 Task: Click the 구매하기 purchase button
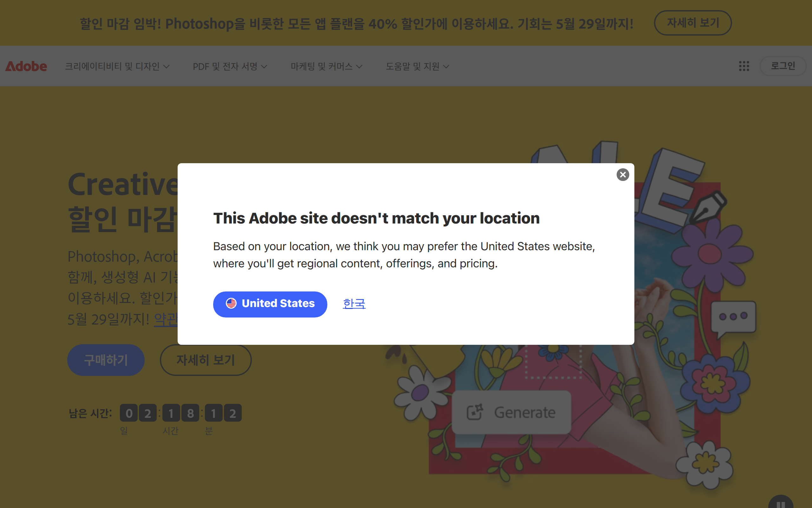pos(106,360)
